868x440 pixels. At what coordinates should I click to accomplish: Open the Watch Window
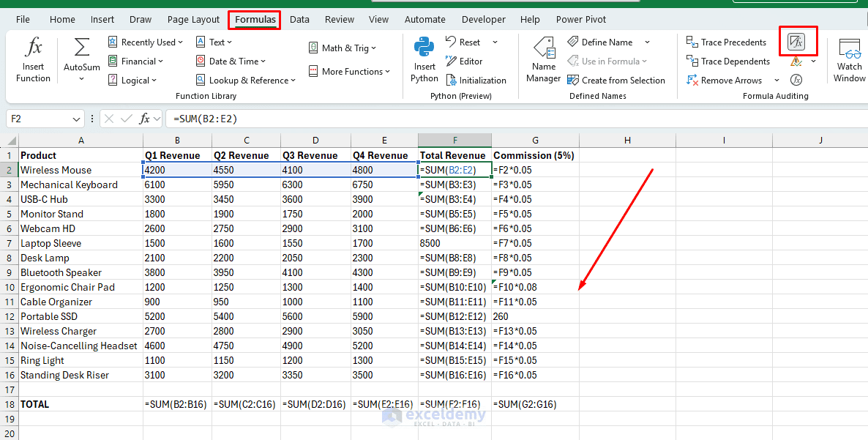[x=850, y=60]
